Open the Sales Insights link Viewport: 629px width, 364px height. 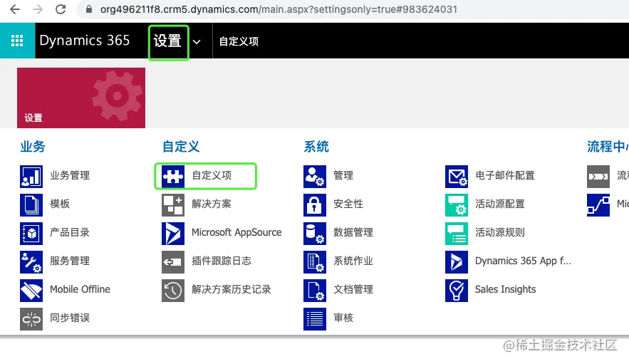click(x=506, y=289)
